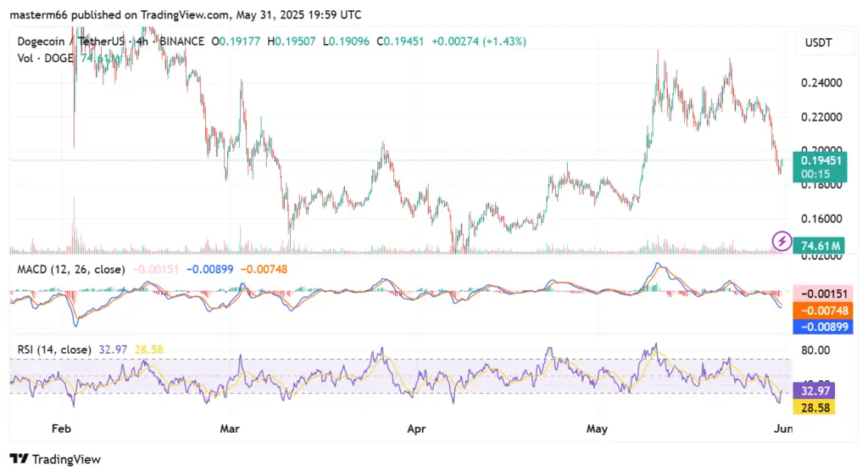
Task: Click the May label on the time axis
Action: click(598, 429)
